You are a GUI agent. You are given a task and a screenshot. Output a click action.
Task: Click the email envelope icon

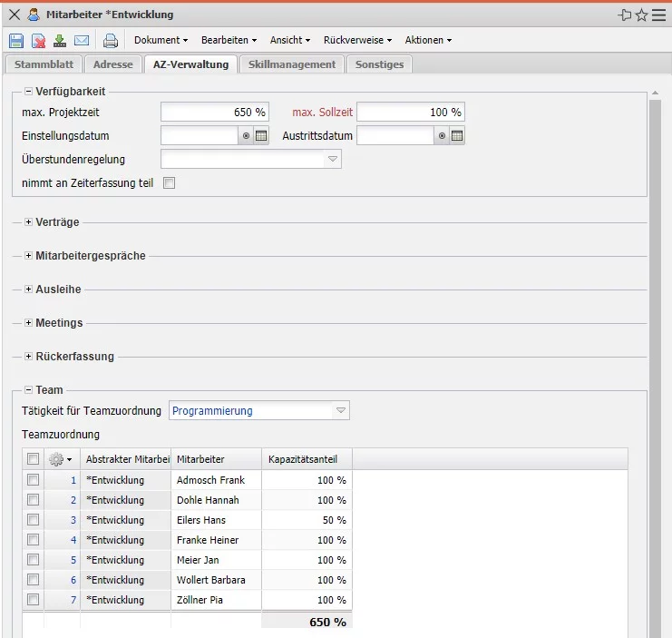[x=82, y=40]
